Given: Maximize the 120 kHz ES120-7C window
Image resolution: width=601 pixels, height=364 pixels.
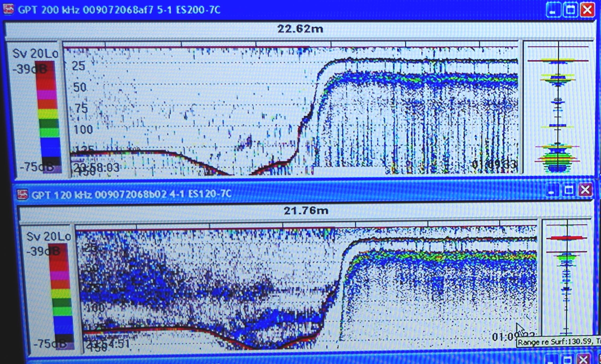Looking at the screenshot, I should tap(569, 190).
